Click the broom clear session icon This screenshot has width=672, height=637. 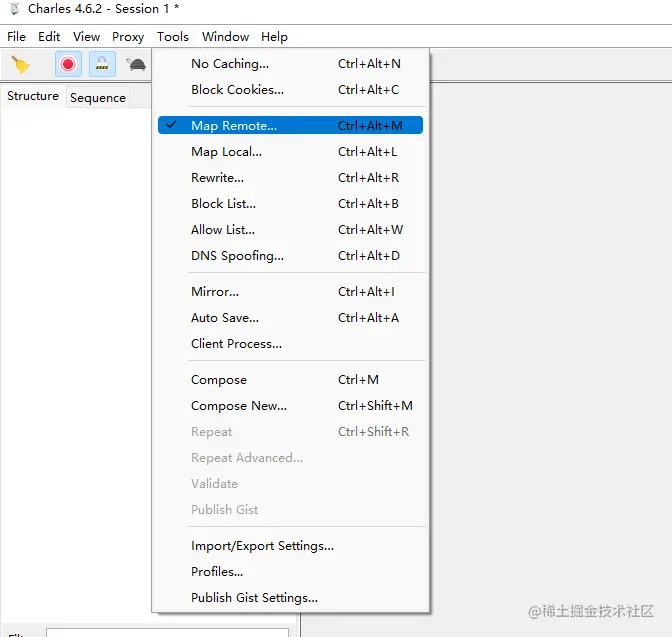pyautogui.click(x=20, y=65)
